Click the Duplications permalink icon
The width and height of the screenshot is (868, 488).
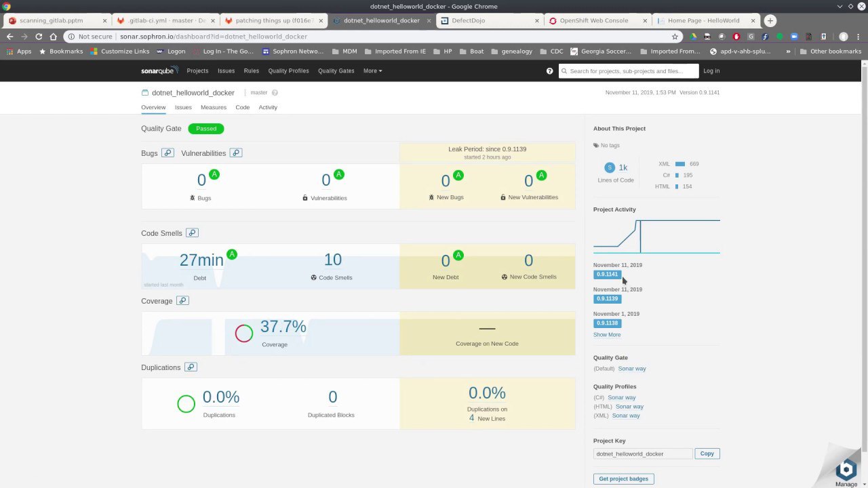[191, 367]
